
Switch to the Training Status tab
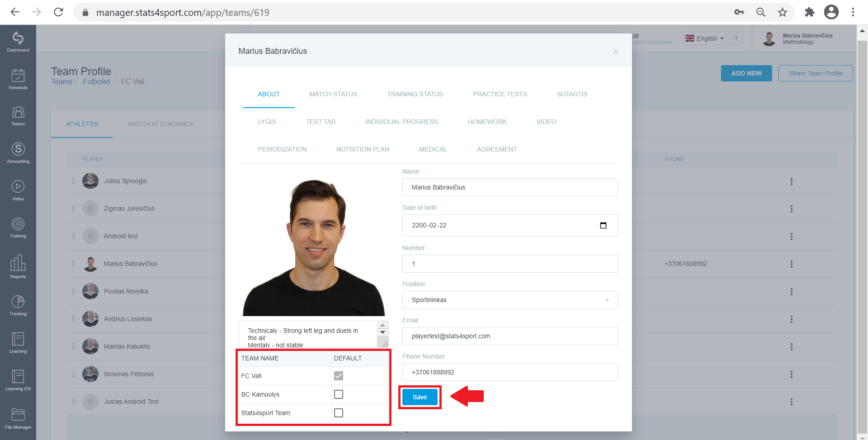pyautogui.click(x=415, y=94)
